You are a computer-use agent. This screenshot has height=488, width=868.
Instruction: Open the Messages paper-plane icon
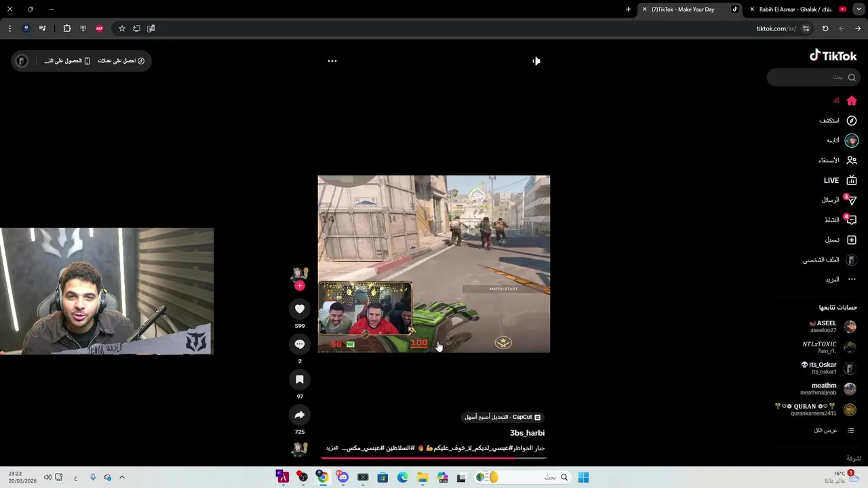(852, 200)
